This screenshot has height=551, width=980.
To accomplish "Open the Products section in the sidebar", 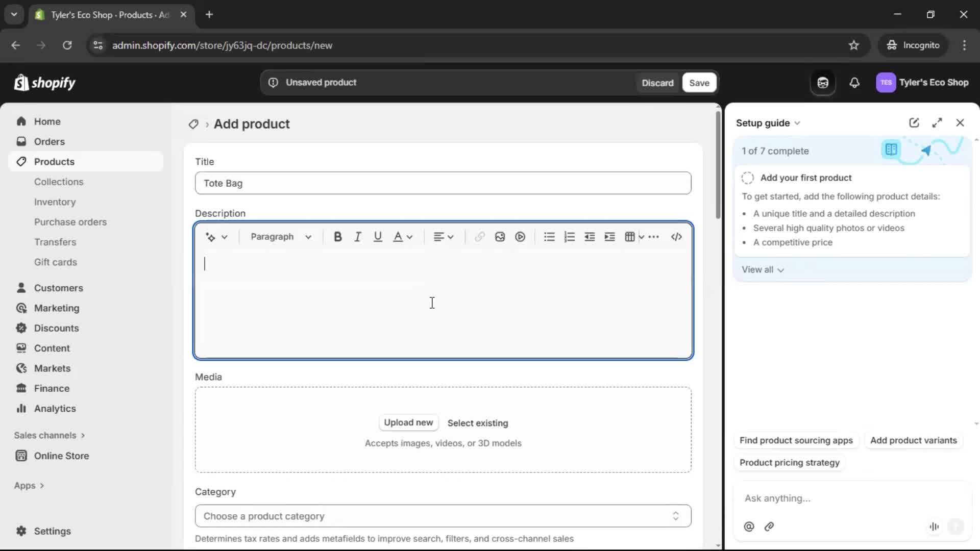I will tap(54, 161).
